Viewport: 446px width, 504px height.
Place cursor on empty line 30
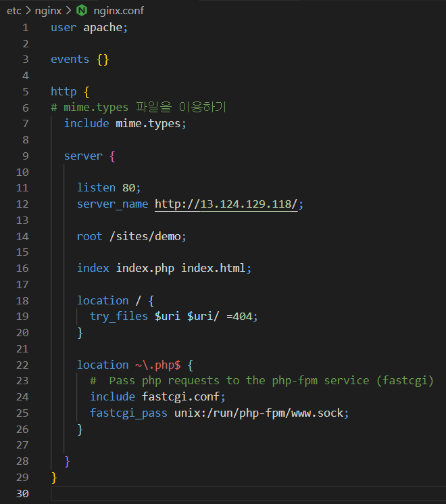pyautogui.click(x=247, y=493)
